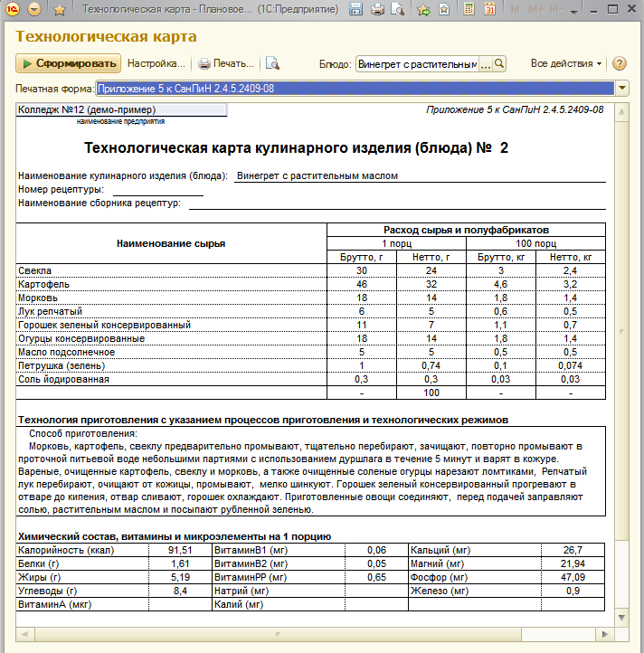Viewport: 644px width, 653px height.
Task: Select Петрушка (зелень) cell
Action: coord(171,365)
